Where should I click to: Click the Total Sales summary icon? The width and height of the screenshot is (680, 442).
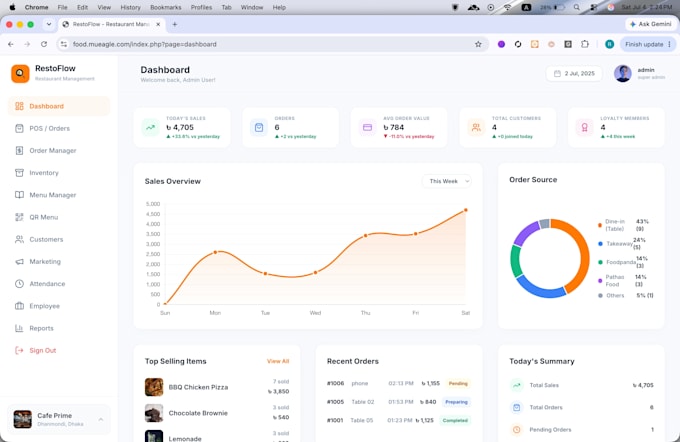(x=517, y=385)
